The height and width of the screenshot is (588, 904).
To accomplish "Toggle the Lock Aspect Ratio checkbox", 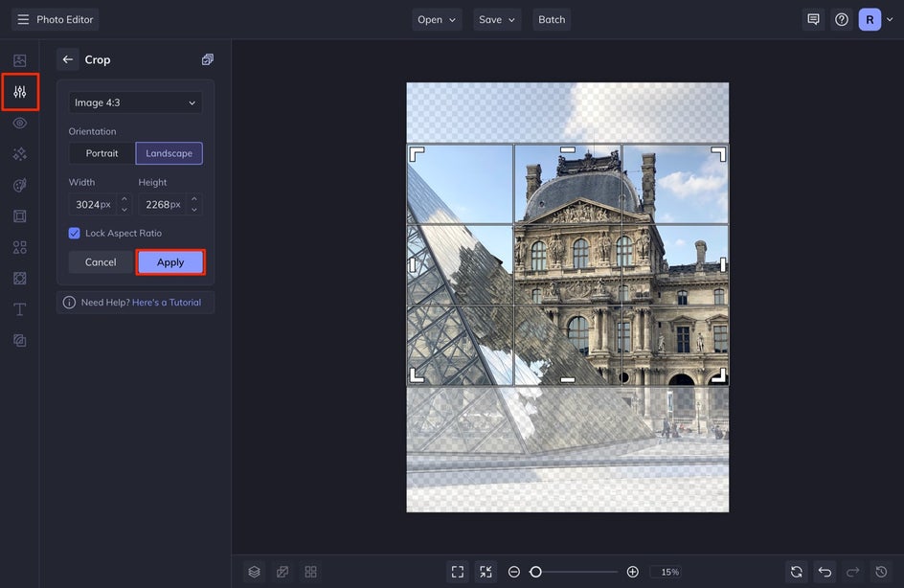I will [x=75, y=234].
